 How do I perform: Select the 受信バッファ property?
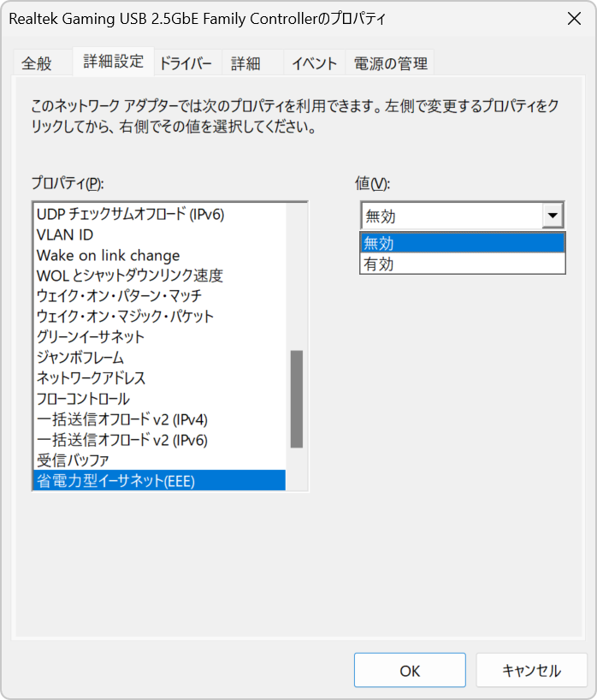[x=73, y=460]
